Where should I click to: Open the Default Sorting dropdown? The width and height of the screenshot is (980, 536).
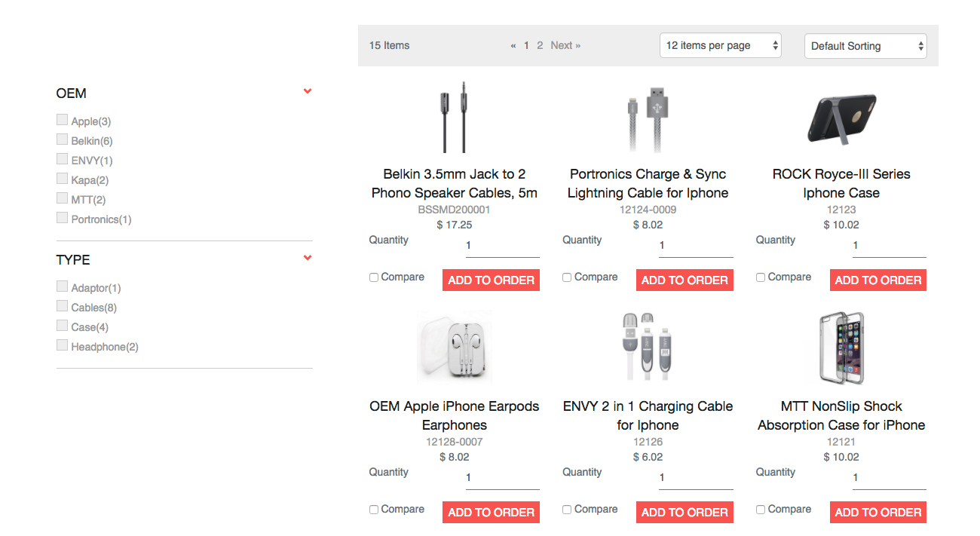pos(865,46)
